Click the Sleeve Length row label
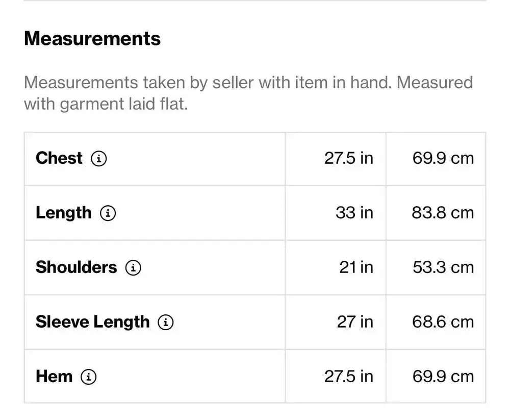The height and width of the screenshot is (420, 510). pyautogui.click(x=93, y=323)
